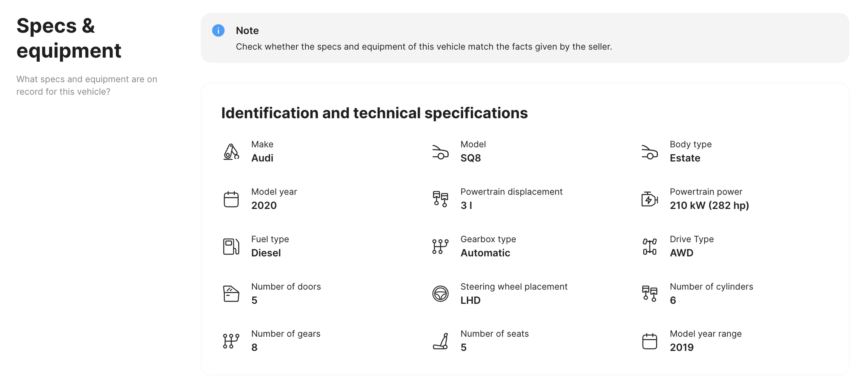This screenshot has height=392, width=868.
Task: Click the Number of gears shifter icon
Action: click(x=231, y=341)
